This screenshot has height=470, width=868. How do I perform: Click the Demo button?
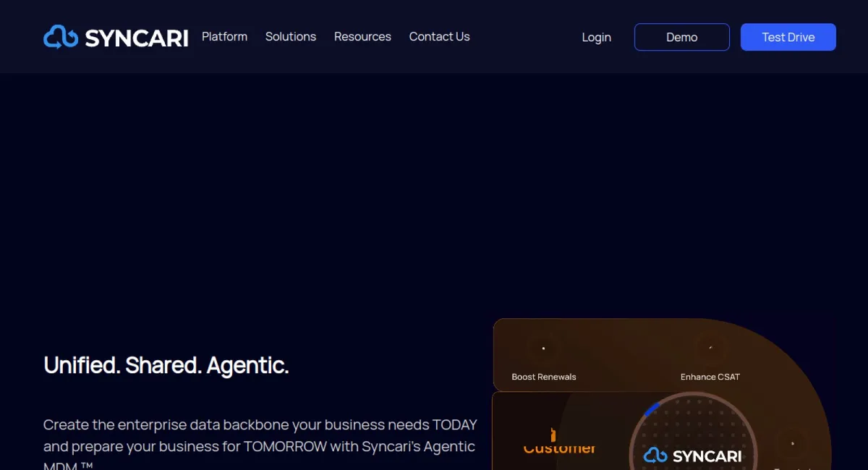pyautogui.click(x=682, y=37)
